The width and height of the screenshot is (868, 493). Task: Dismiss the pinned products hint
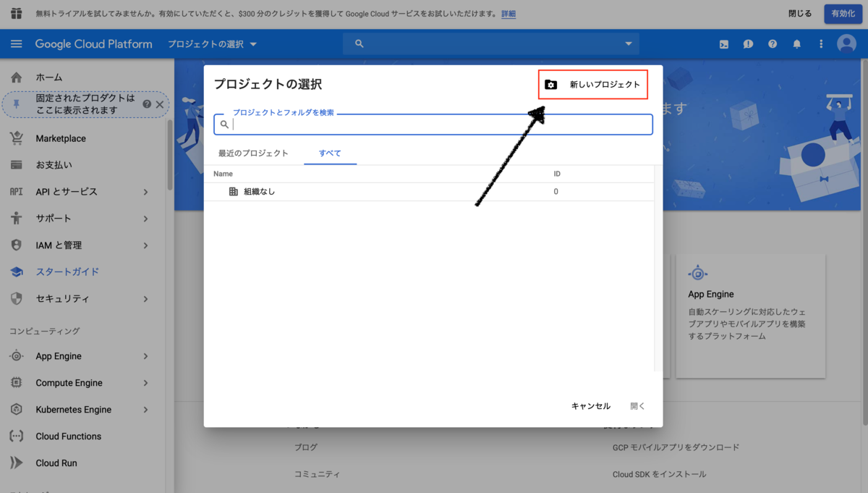160,104
